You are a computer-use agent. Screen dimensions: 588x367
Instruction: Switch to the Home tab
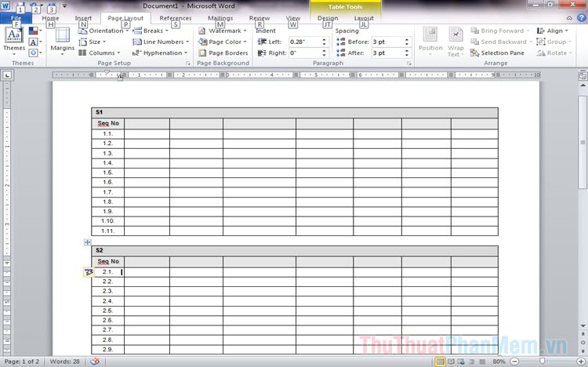pyautogui.click(x=50, y=18)
